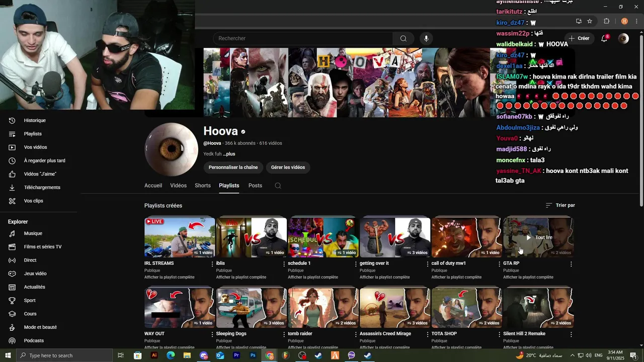Open account avatar menu top right
The height and width of the screenshot is (362, 644).
click(623, 38)
